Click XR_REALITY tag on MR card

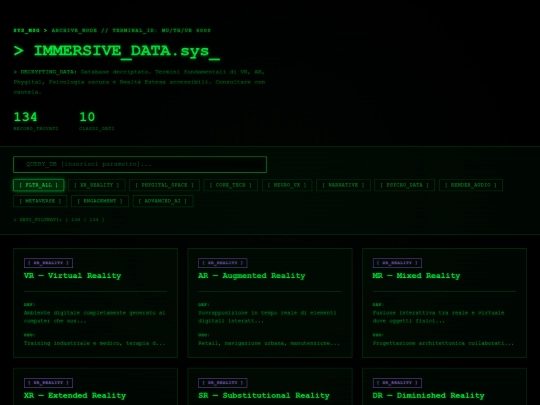397,263
